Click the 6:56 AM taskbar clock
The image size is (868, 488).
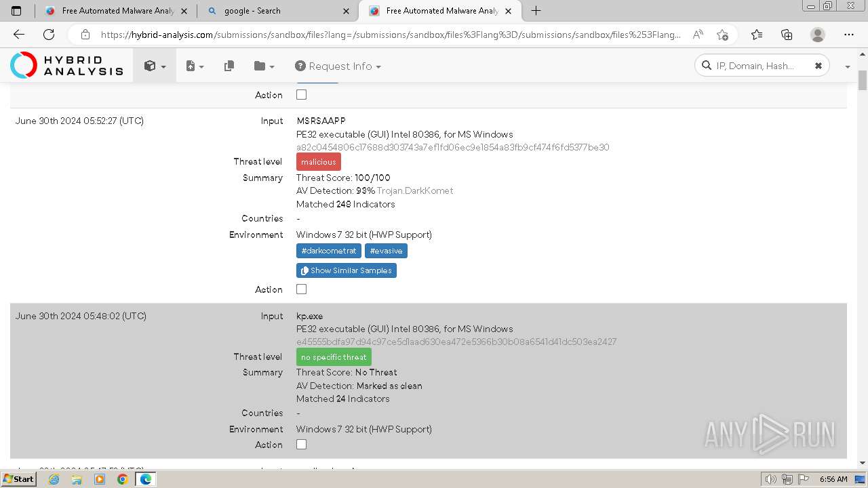[833, 479]
